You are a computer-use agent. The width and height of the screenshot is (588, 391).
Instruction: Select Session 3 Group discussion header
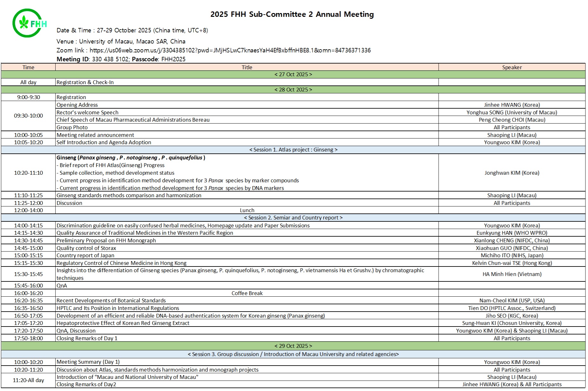pyautogui.click(x=293, y=354)
